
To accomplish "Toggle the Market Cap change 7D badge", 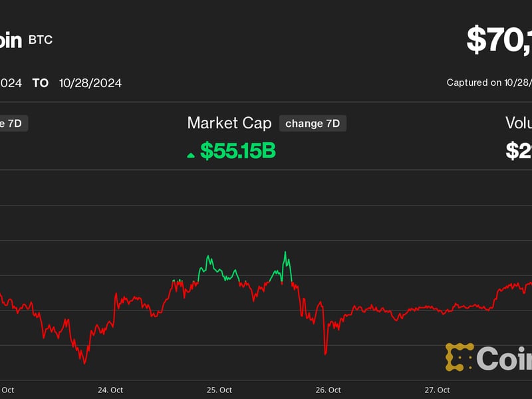I will click(313, 123).
